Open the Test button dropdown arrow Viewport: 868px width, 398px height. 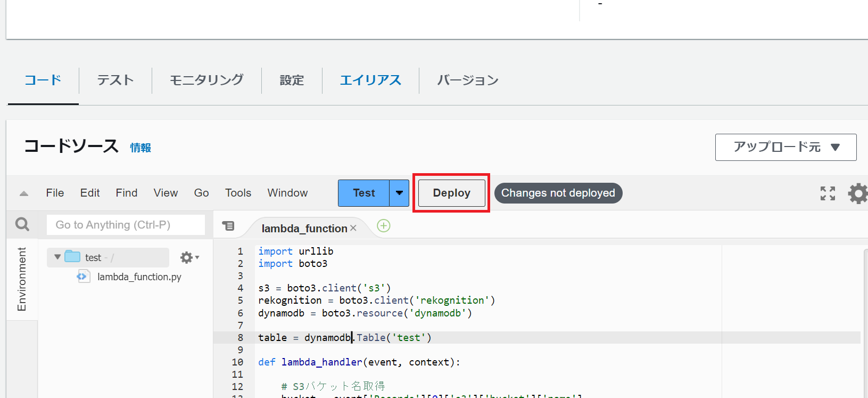click(399, 193)
